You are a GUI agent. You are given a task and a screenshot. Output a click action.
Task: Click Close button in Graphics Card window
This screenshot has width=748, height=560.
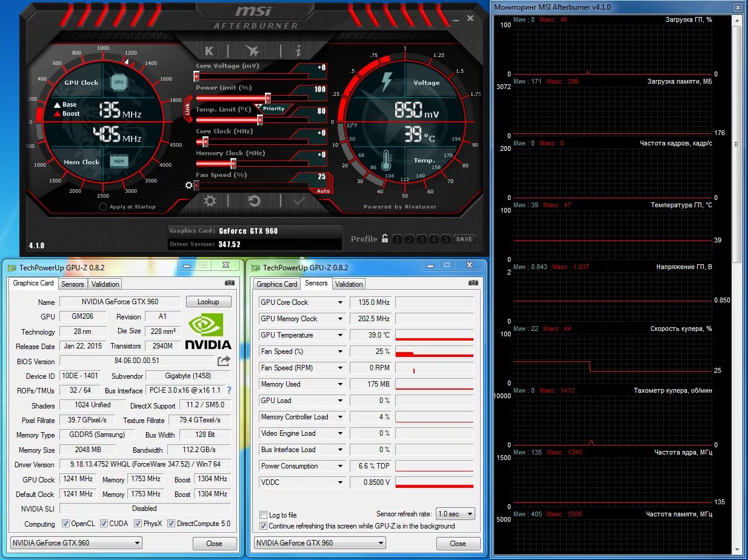click(214, 544)
